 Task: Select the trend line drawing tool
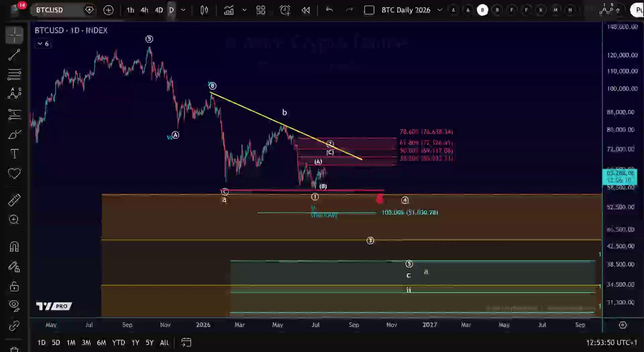coord(14,54)
